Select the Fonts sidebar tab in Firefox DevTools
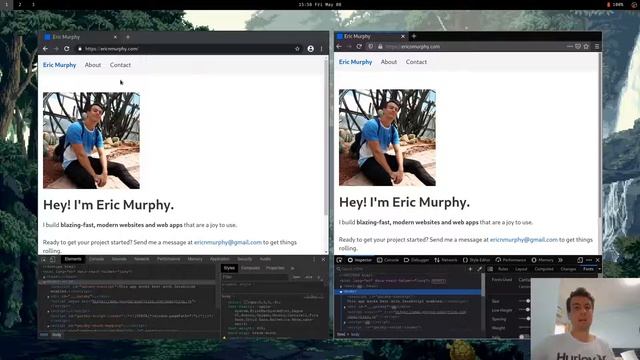Screen dimensions: 640x360 click(x=588, y=269)
